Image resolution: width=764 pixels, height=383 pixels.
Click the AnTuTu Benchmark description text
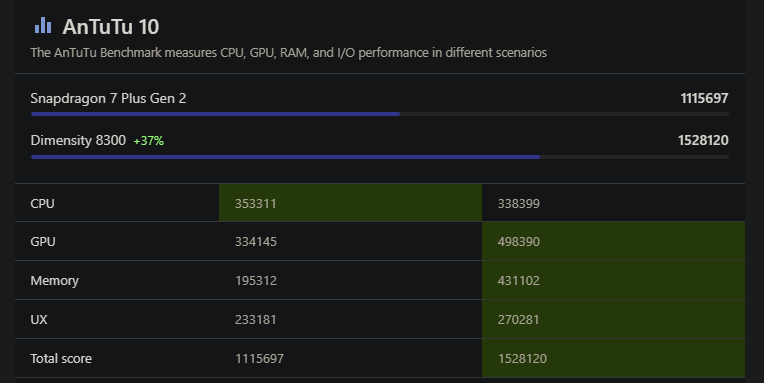(288, 53)
